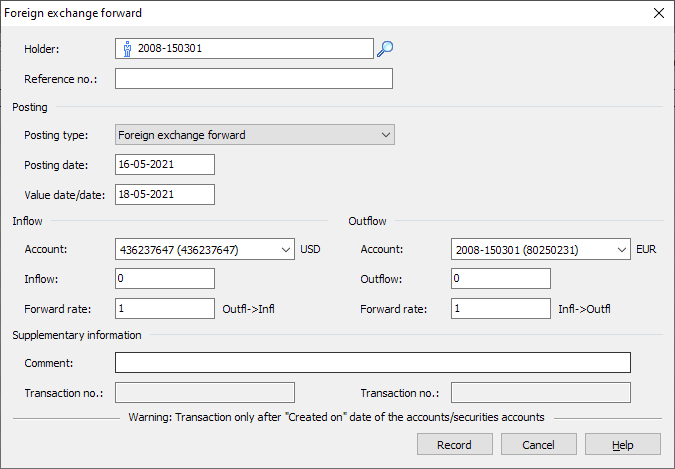This screenshot has height=469, width=675.
Task: Click the left Transaction no. field
Action: (205, 393)
